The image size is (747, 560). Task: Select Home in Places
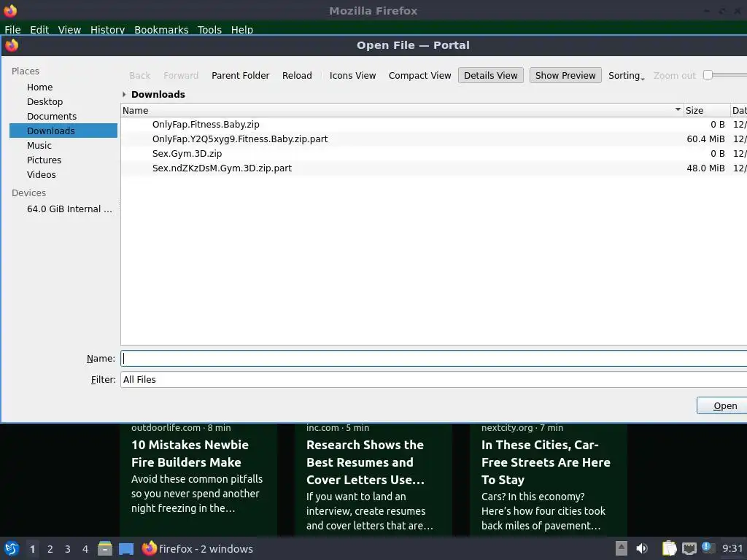63,87
